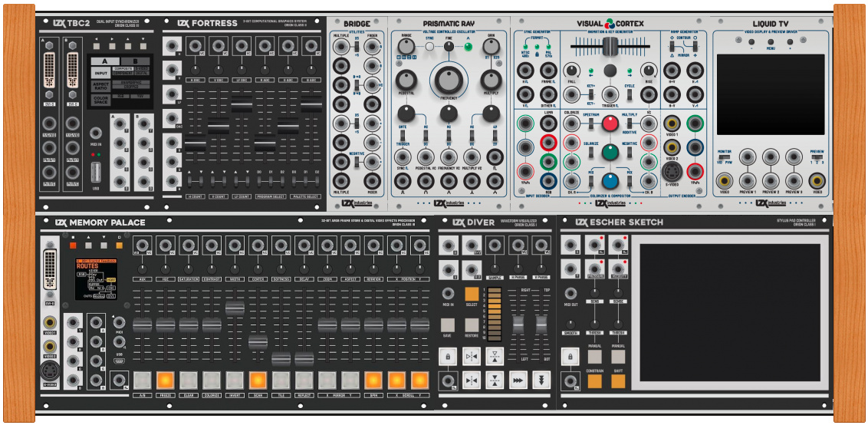The height and width of the screenshot is (425, 868).
Task: Click the blue colorizer knob on Visual Cortex
Action: pyautogui.click(x=610, y=180)
